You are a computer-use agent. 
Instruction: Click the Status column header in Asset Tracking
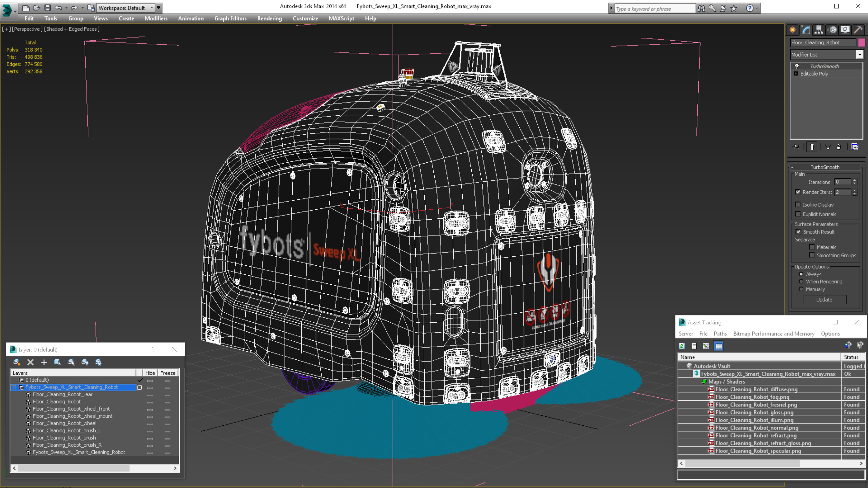853,357
